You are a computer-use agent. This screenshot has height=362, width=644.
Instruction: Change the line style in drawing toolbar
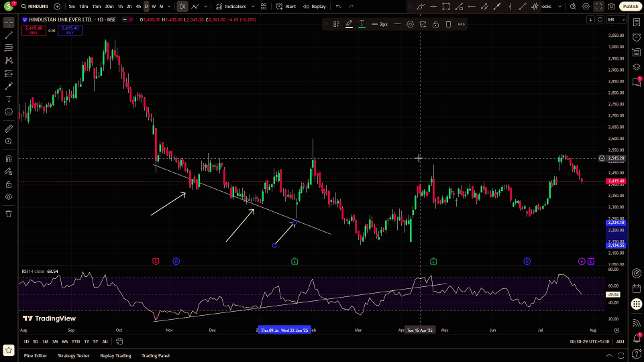397,24
